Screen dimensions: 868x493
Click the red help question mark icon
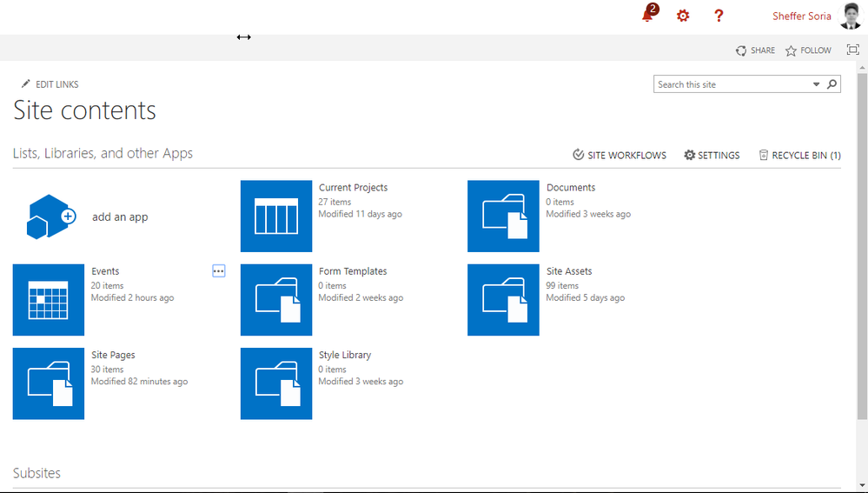(719, 16)
